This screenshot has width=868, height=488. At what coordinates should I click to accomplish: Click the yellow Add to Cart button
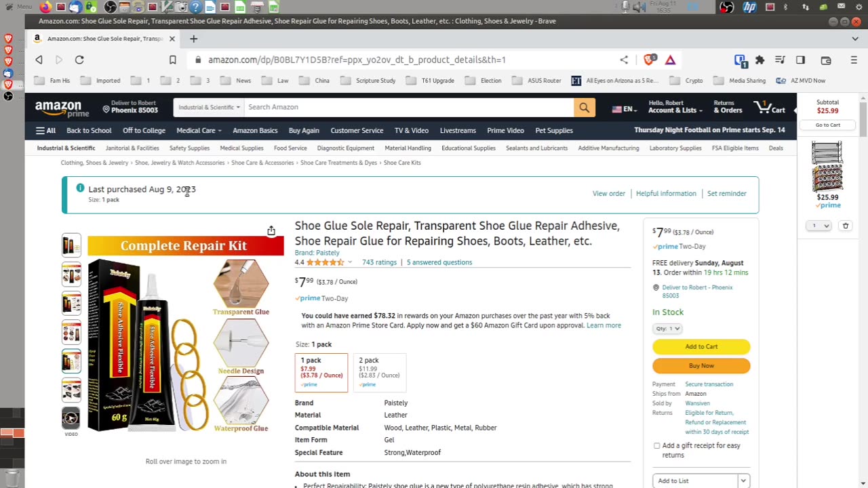[701, 346]
